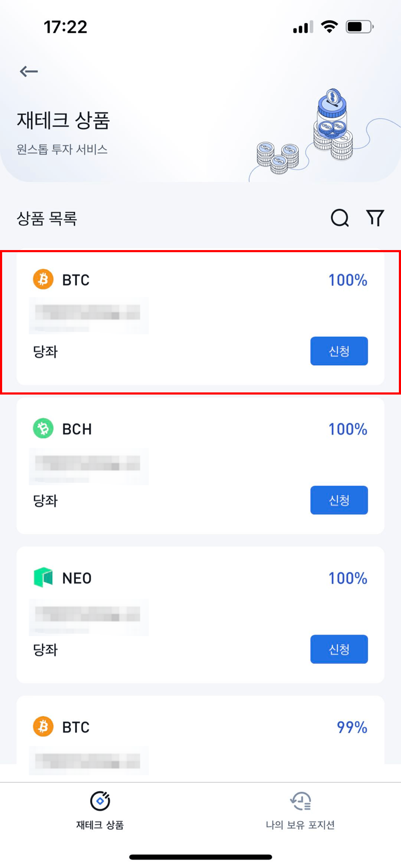Tap the 나의 보유 포지션 clock icon

[301, 801]
